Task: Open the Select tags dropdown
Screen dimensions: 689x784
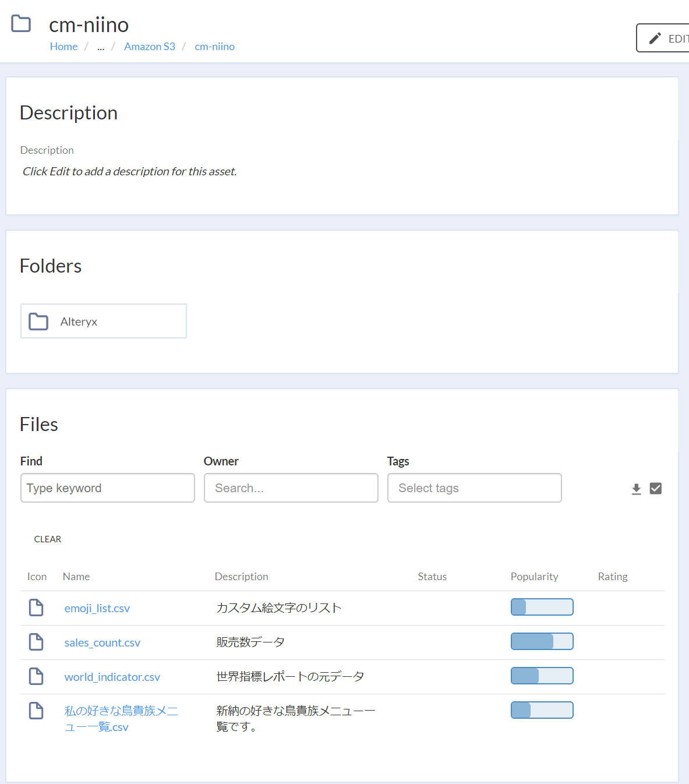Action: point(474,488)
